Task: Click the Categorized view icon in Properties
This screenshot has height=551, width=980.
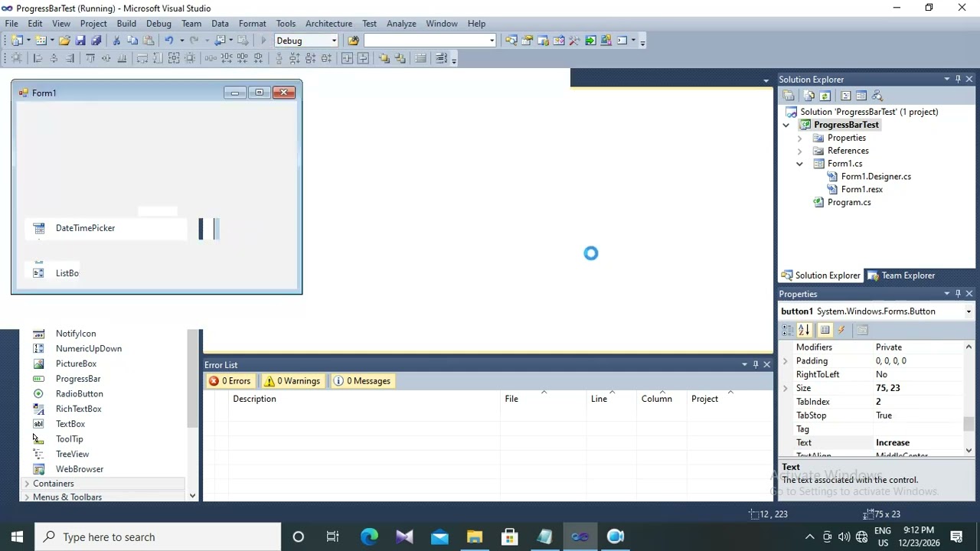Action: [788, 330]
